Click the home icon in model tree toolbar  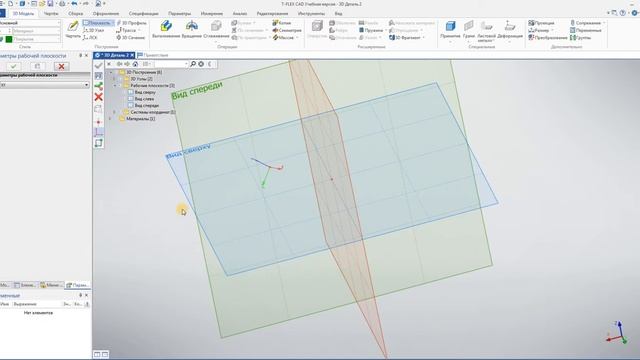click(135, 64)
